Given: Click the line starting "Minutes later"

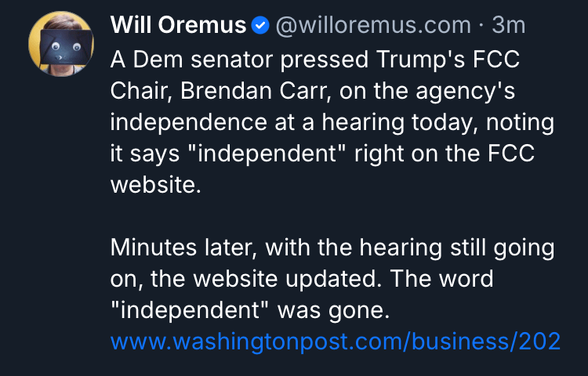Looking at the screenshot, I should pos(332,248).
